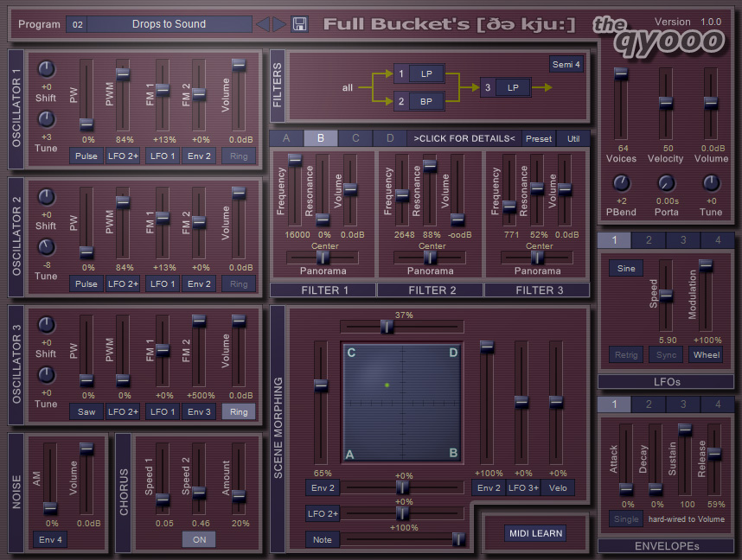Select scene D tab

(x=390, y=138)
